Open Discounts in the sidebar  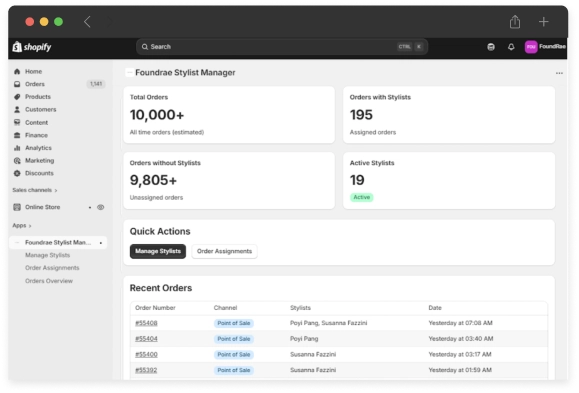(39, 173)
